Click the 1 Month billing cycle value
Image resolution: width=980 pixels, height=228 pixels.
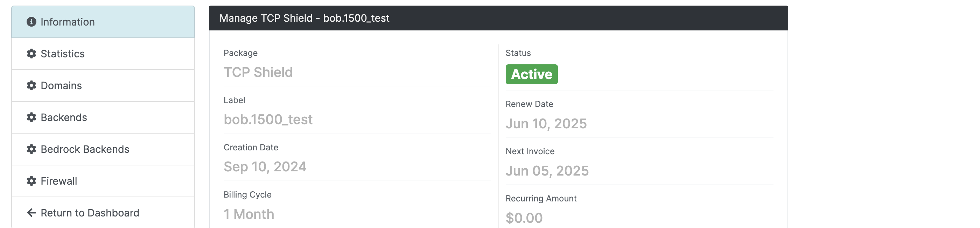coord(249,214)
